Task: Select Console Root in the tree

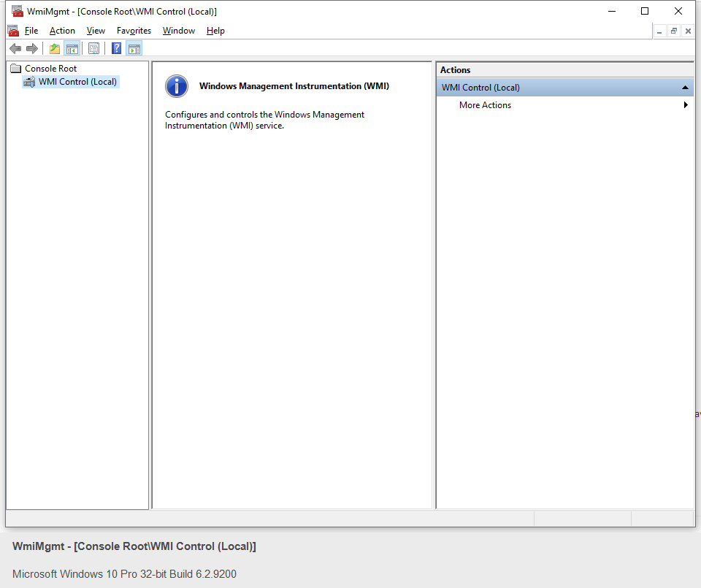Action: [50, 69]
